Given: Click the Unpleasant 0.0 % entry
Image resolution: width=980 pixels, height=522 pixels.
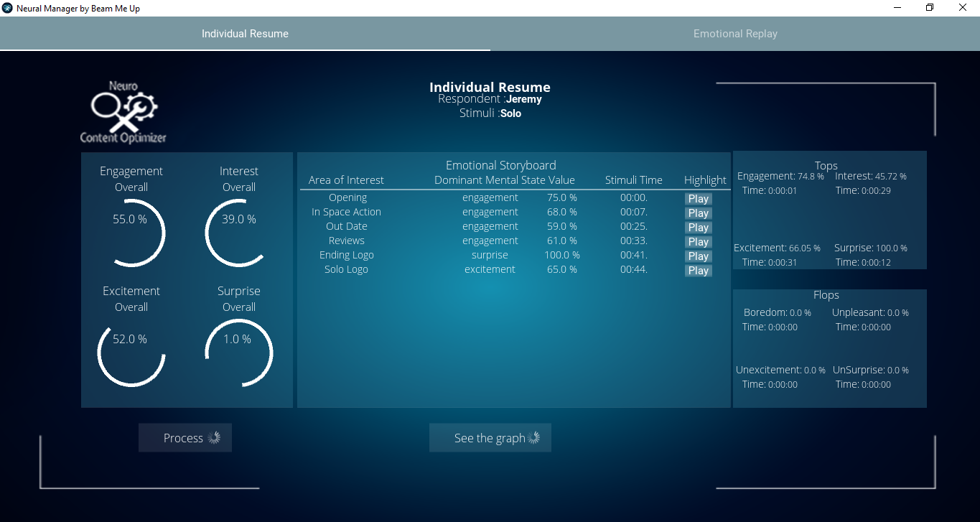Looking at the screenshot, I should click(870, 312).
